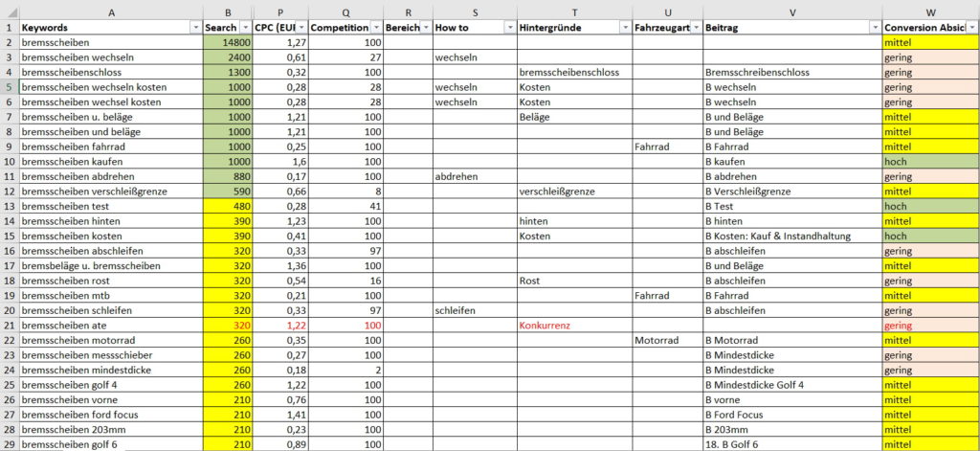Select 'hoch' cell in bremsscheiben kaufen row
The height and width of the screenshot is (451, 980).
[930, 162]
